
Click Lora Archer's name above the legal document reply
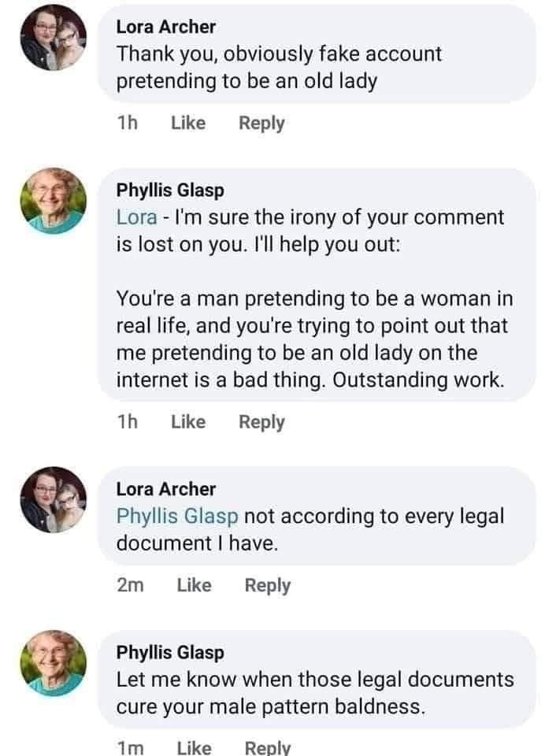click(165, 489)
